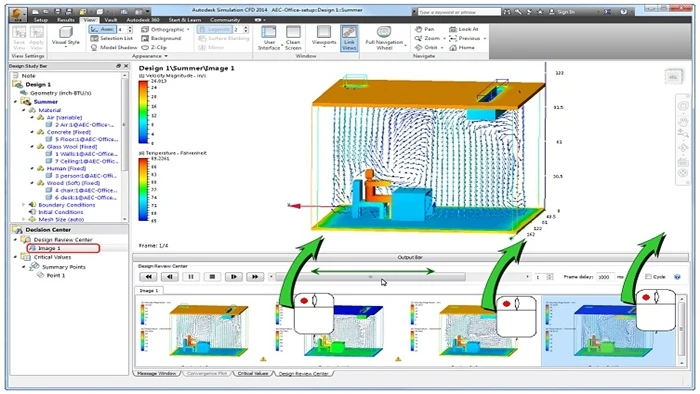Toggle the Model Shadow option
This screenshot has width=700, height=394.
[113, 47]
